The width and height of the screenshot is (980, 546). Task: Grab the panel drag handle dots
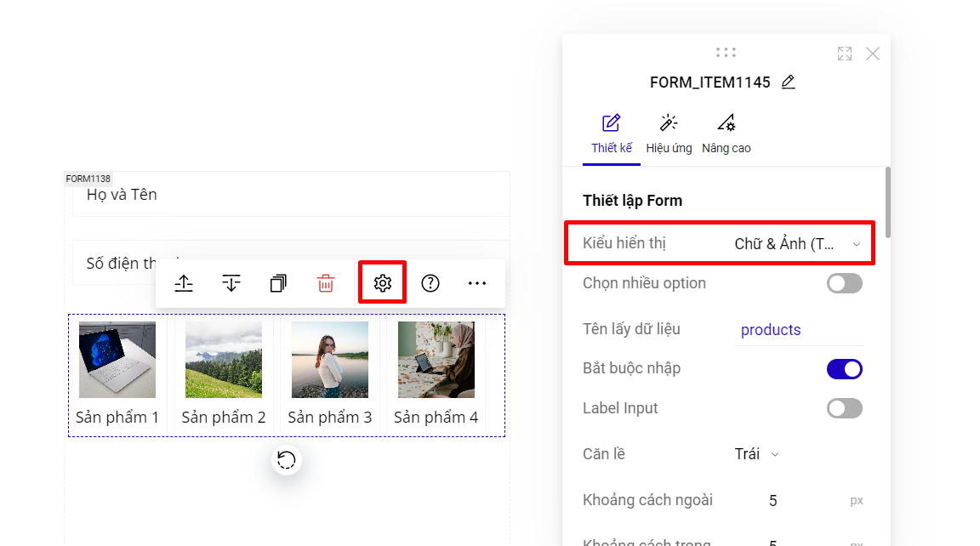coord(726,53)
